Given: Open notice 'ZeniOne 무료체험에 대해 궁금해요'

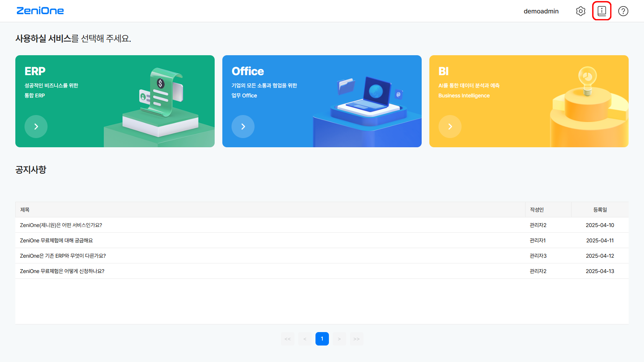Looking at the screenshot, I should (x=56, y=240).
